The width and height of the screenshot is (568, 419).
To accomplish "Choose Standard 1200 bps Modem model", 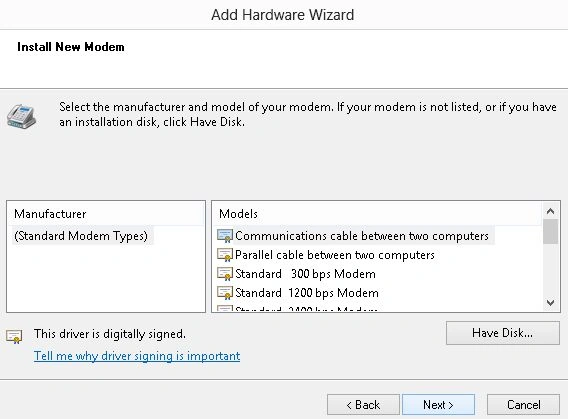I will (x=306, y=293).
